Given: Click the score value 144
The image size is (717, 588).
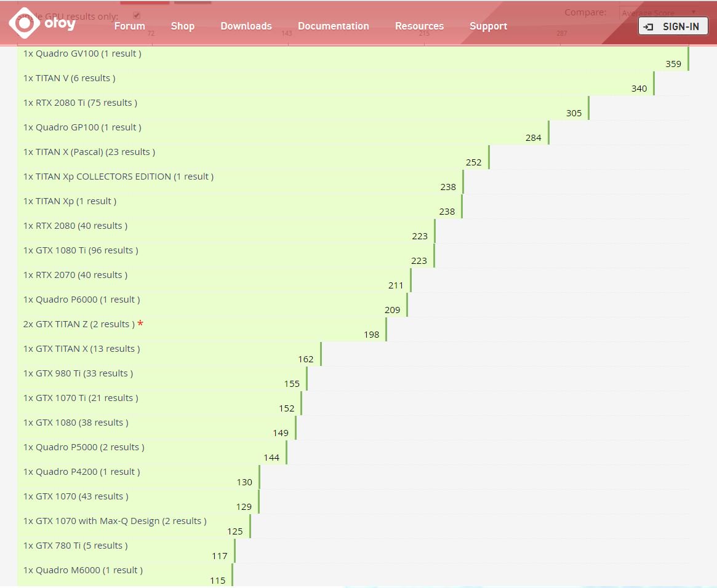Looking at the screenshot, I should [x=271, y=458].
